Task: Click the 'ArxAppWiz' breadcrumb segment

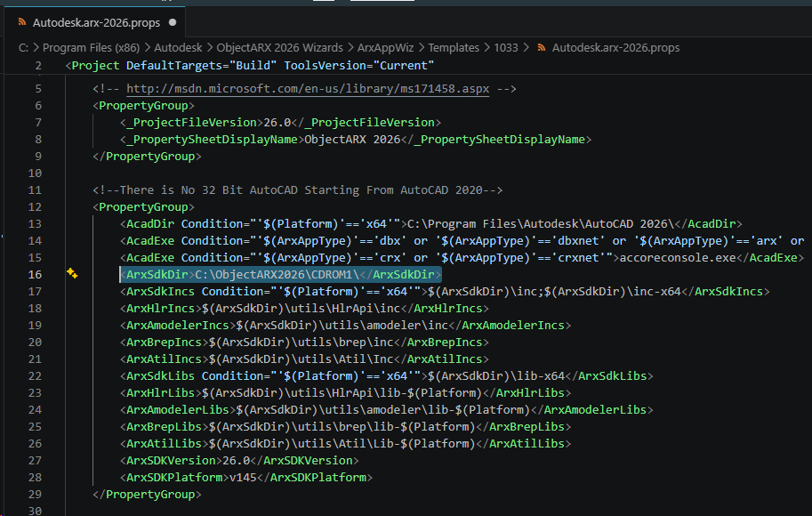Action: click(387, 48)
